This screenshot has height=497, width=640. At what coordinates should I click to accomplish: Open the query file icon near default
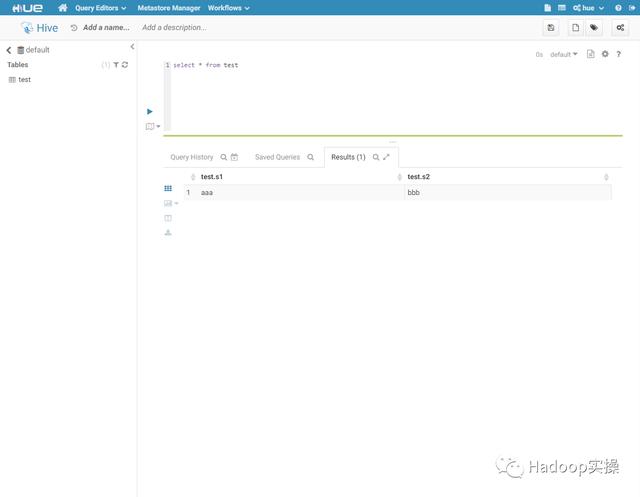(590, 54)
